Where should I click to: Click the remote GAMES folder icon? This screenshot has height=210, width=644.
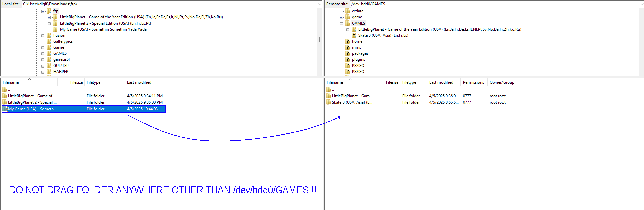tap(348, 23)
